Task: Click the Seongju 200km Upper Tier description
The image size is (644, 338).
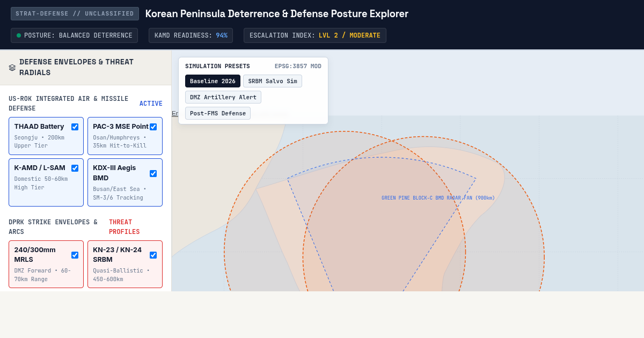Action: click(39, 142)
